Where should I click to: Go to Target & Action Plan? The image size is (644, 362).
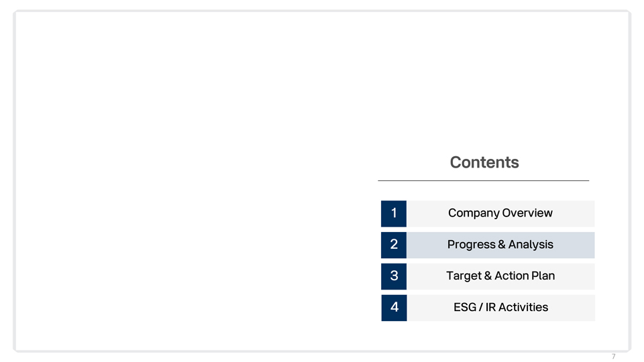click(500, 276)
